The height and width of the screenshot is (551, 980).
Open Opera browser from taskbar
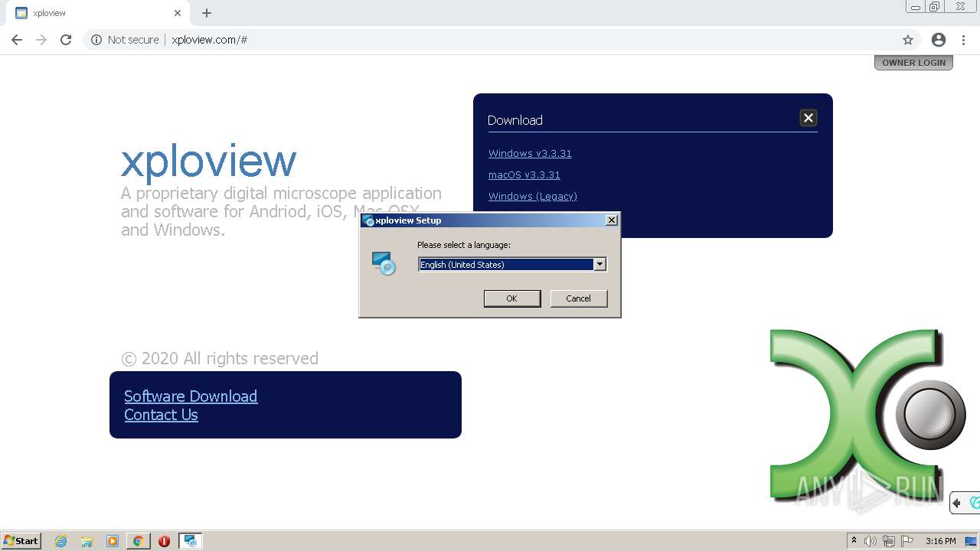[x=164, y=541]
